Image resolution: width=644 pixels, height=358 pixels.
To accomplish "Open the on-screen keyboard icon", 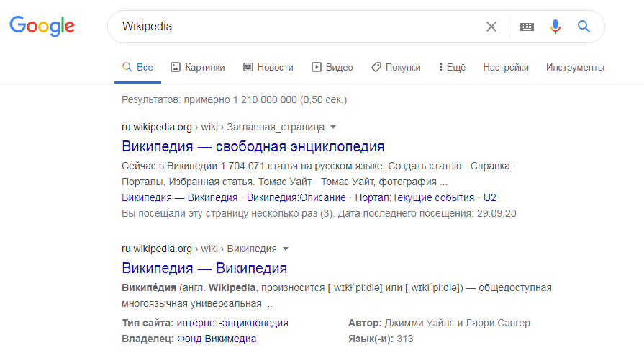I will coord(527,27).
